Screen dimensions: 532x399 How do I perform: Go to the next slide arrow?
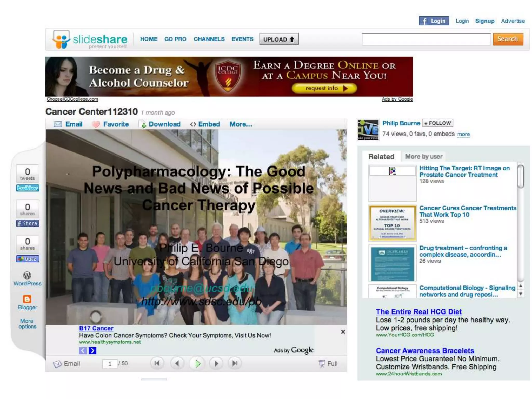click(x=216, y=363)
